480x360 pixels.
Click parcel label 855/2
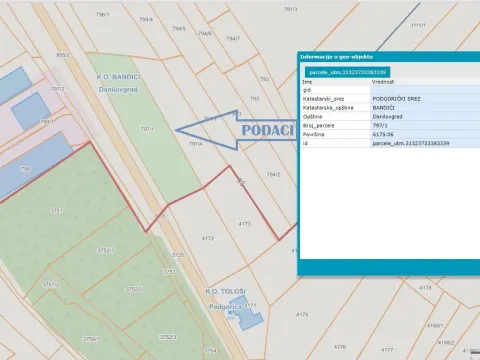click(x=63, y=55)
